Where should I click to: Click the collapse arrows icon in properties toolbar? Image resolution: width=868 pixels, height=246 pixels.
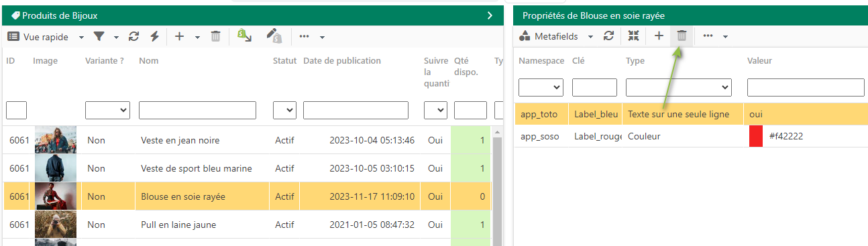pos(633,37)
